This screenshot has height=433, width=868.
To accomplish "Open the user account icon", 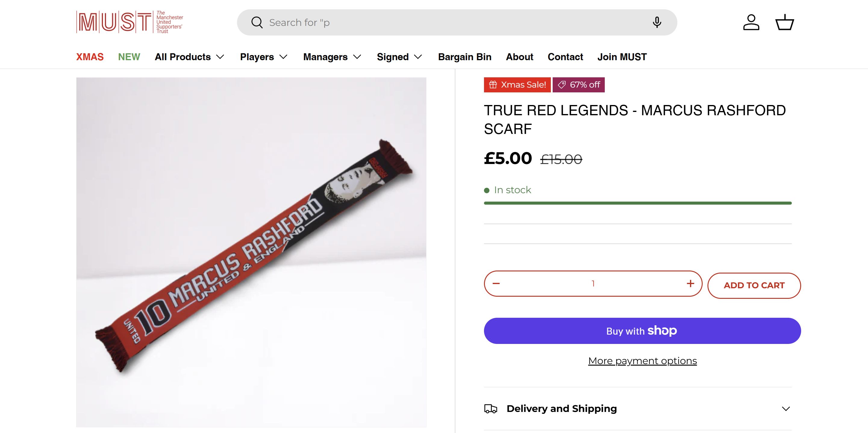I will [751, 23].
